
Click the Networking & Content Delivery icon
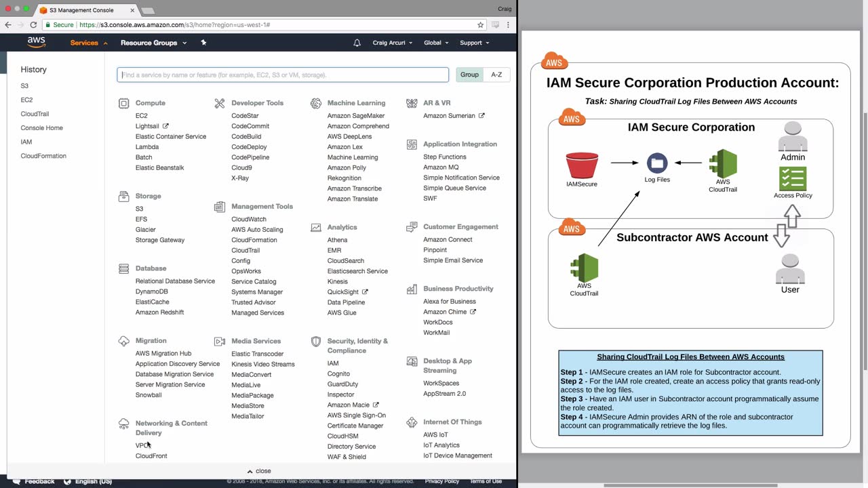coord(123,424)
